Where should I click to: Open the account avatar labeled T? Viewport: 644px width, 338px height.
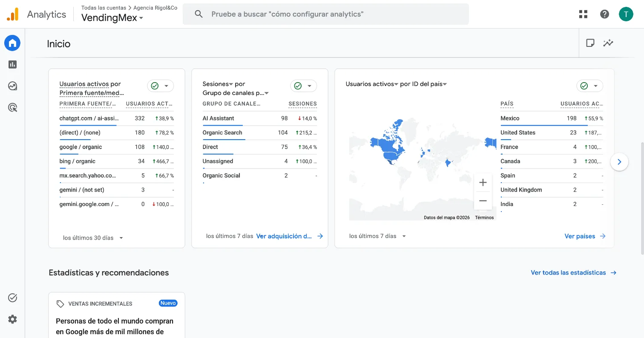[626, 14]
